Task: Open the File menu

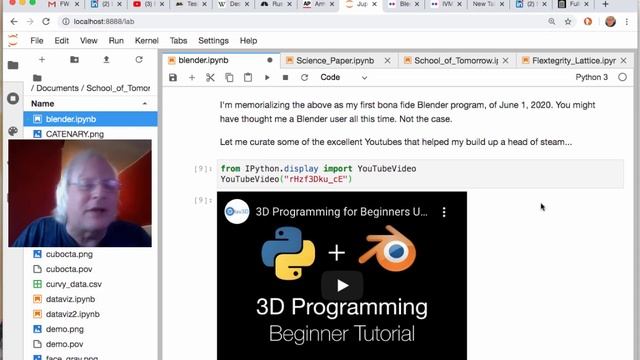Action: tap(37, 41)
